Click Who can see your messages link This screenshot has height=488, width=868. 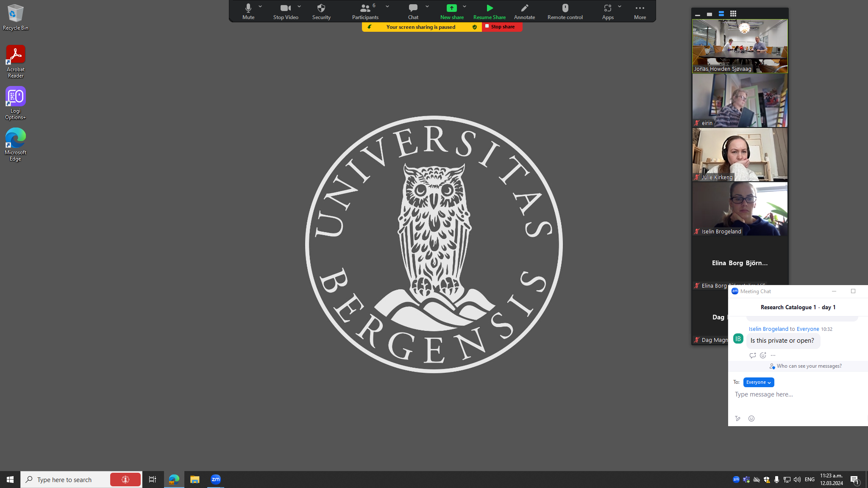pyautogui.click(x=809, y=366)
